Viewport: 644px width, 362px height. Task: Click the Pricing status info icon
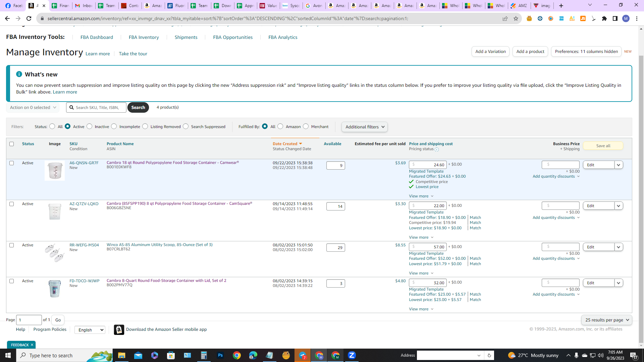pos(437,149)
